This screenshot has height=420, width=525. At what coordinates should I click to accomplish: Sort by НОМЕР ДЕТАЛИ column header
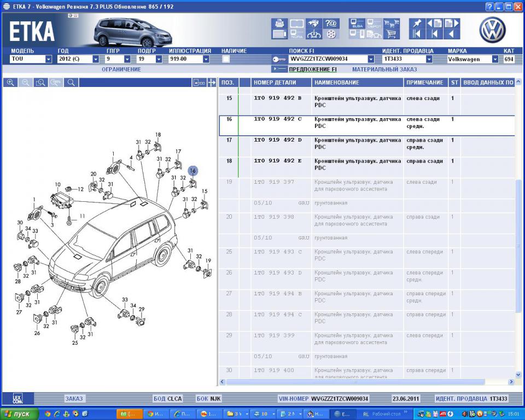click(x=281, y=83)
